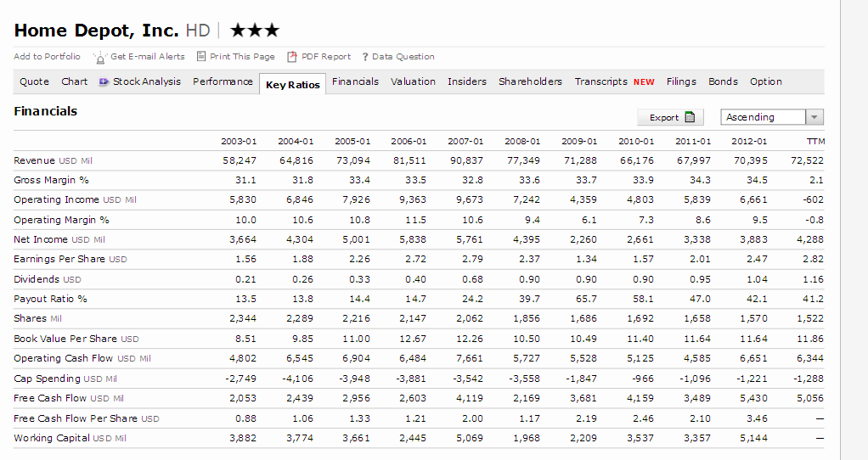Screen dimensions: 868x460
Task: Switch to the Chart tab
Action: [x=74, y=81]
